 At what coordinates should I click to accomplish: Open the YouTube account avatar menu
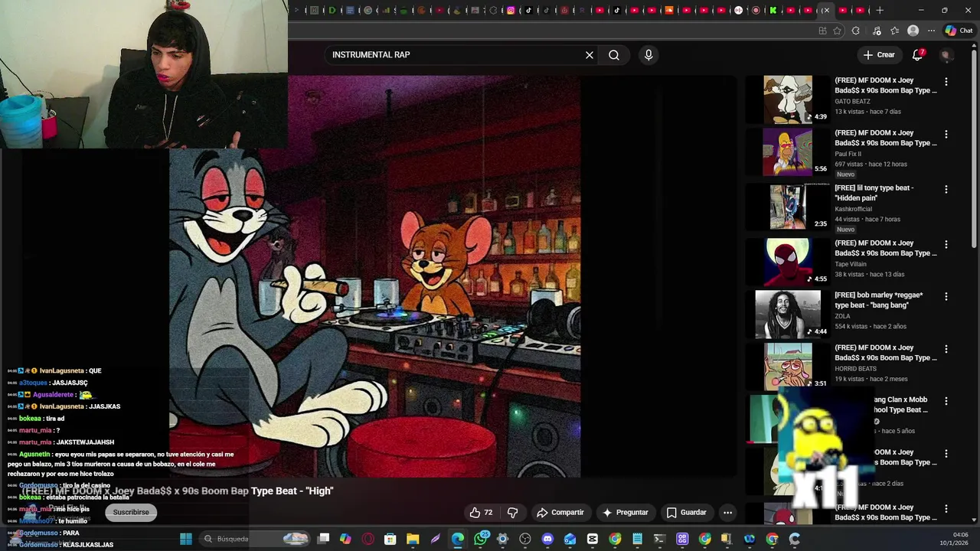pos(946,55)
